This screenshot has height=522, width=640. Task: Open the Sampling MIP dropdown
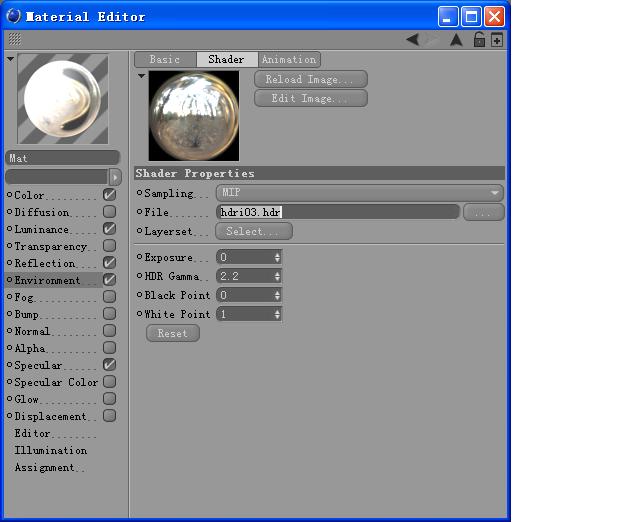(x=360, y=193)
